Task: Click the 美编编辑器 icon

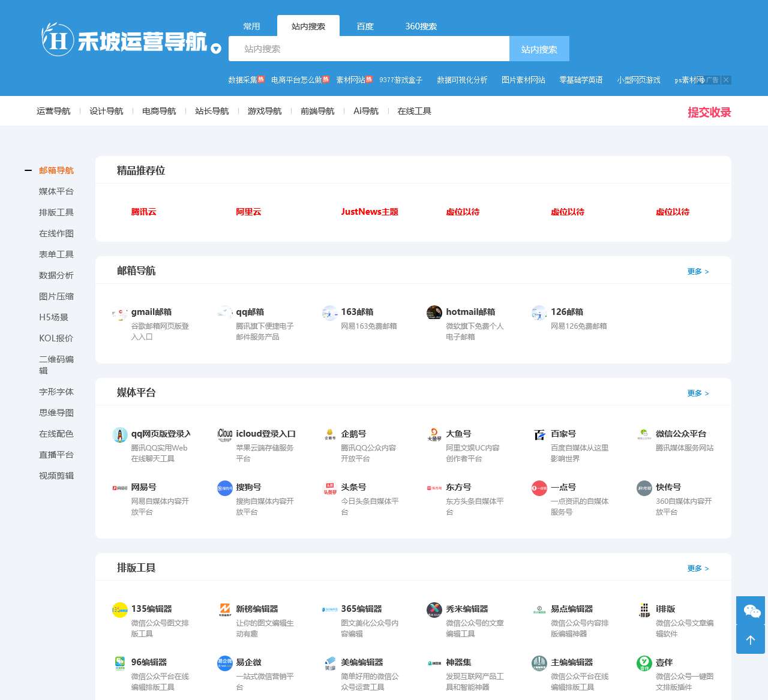Action: (x=330, y=663)
